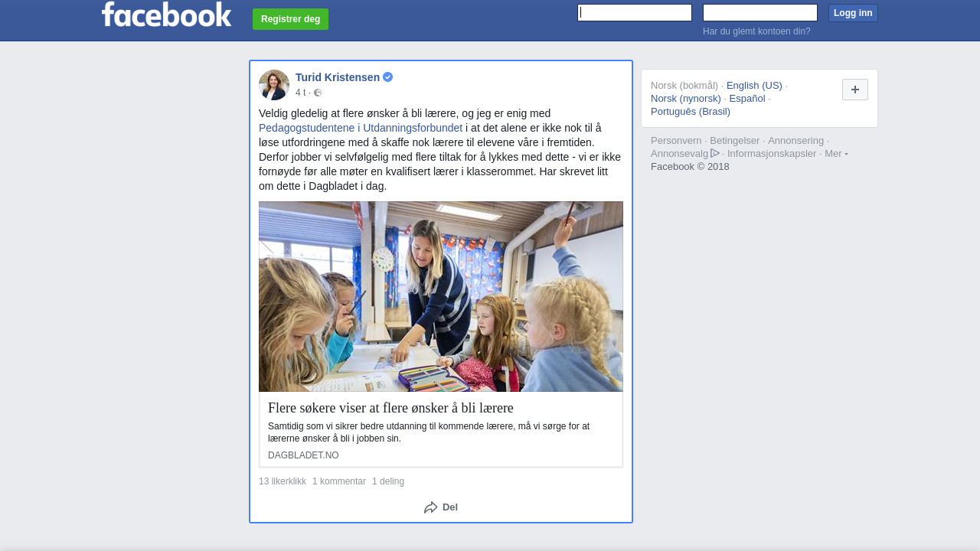Switch language to English (US)
The width and height of the screenshot is (980, 551).
tap(754, 86)
